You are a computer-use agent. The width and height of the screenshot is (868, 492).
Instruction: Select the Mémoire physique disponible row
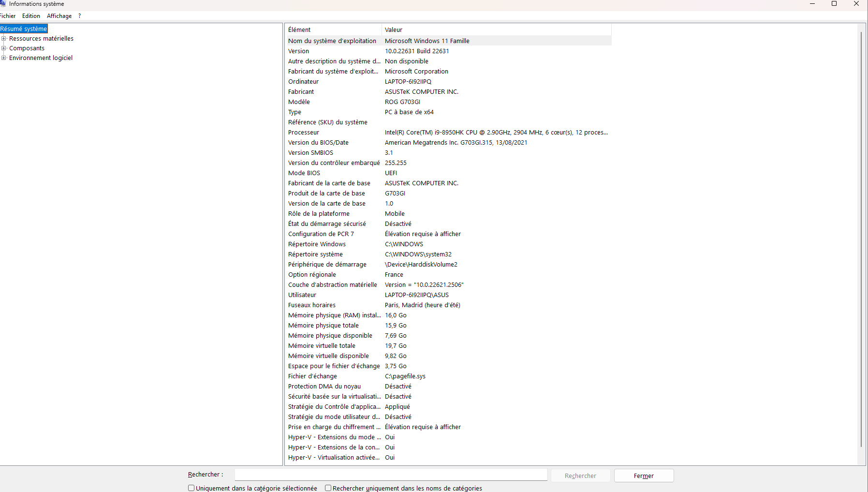click(x=449, y=335)
